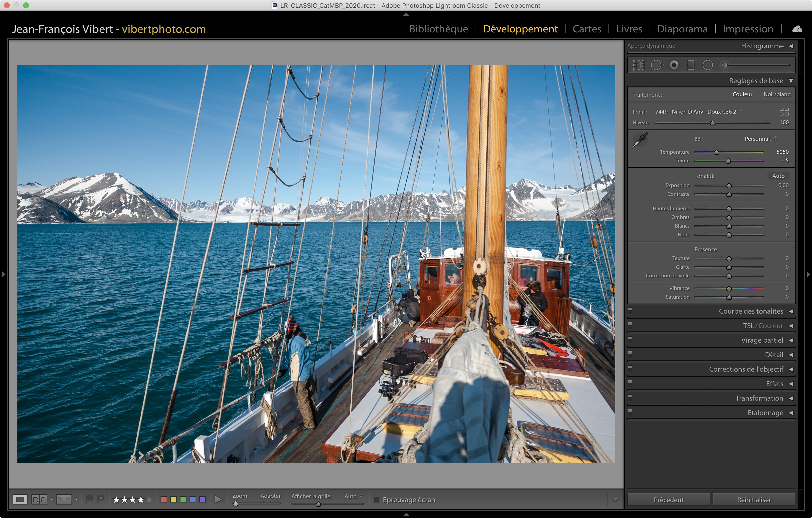Activate the Red Eye Correction tool
This screenshot has width=812, height=518.
click(x=674, y=65)
